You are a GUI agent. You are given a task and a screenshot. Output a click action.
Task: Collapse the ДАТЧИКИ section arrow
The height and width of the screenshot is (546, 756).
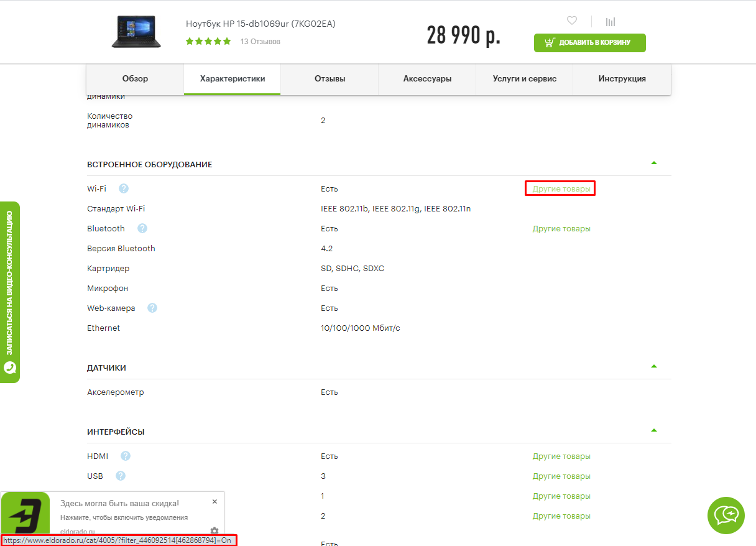coord(653,366)
